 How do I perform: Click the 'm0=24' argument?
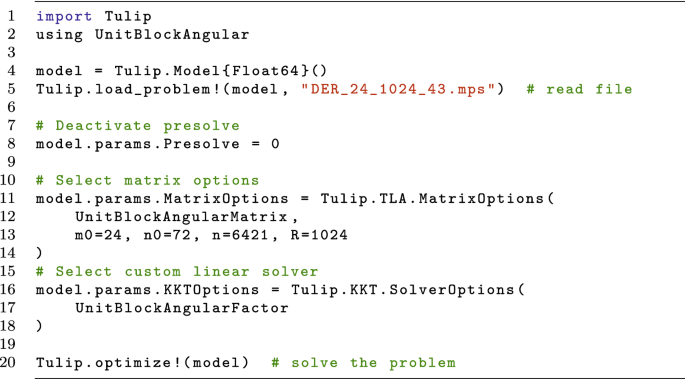click(x=99, y=235)
